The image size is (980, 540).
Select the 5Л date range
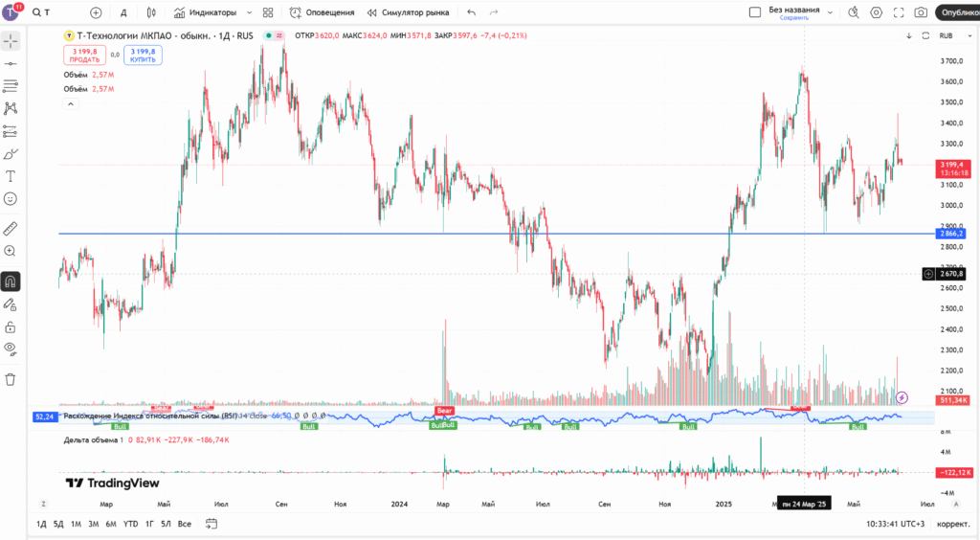point(166,524)
